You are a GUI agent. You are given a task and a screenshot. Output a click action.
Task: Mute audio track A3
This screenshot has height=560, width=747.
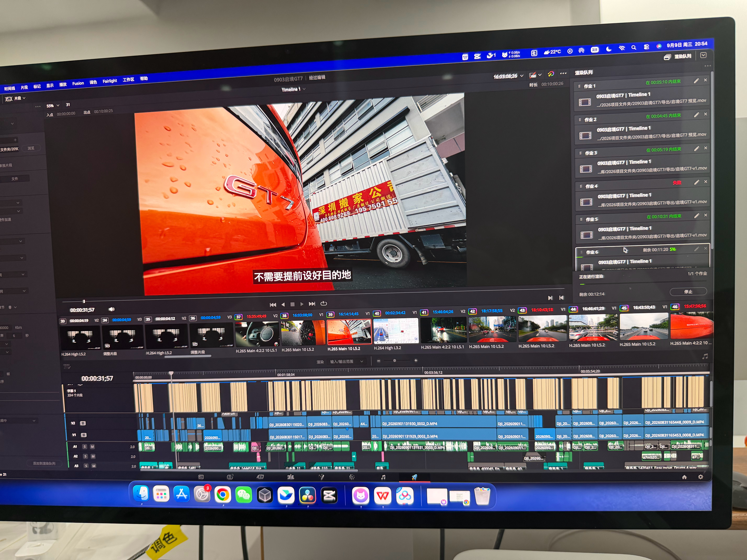tap(94, 466)
